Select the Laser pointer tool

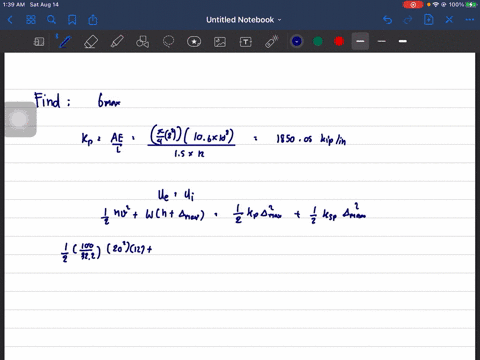click(272, 42)
